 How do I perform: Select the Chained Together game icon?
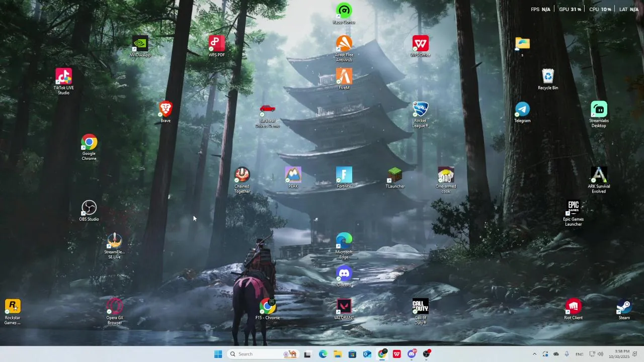242,180
